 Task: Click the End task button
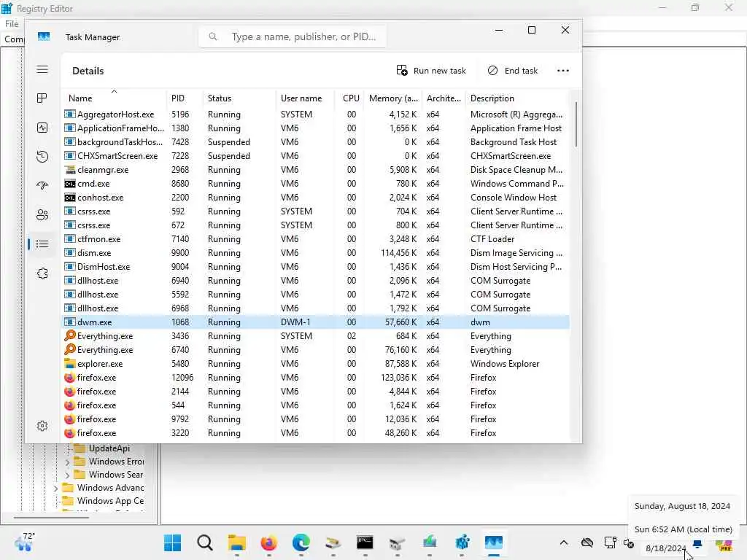point(513,71)
